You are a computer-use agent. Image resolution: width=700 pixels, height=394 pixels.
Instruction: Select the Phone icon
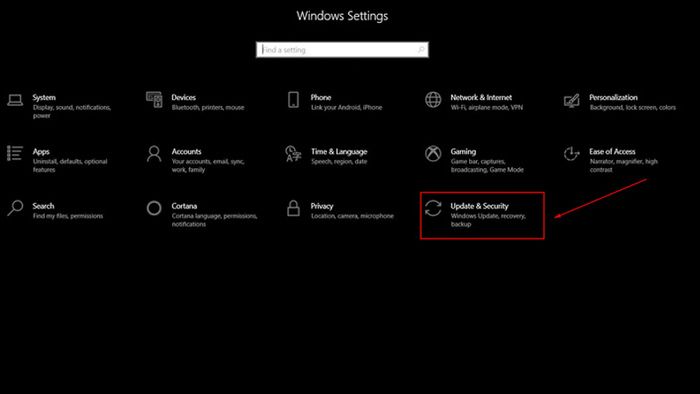[293, 100]
